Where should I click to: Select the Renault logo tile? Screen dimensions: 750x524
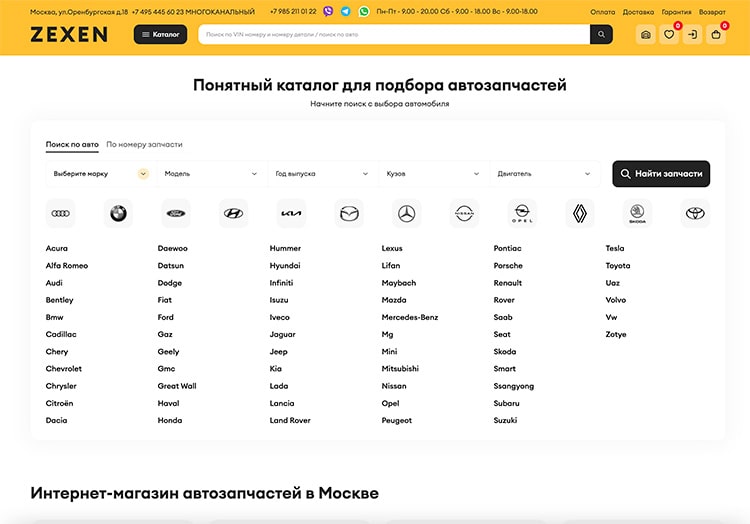point(580,213)
